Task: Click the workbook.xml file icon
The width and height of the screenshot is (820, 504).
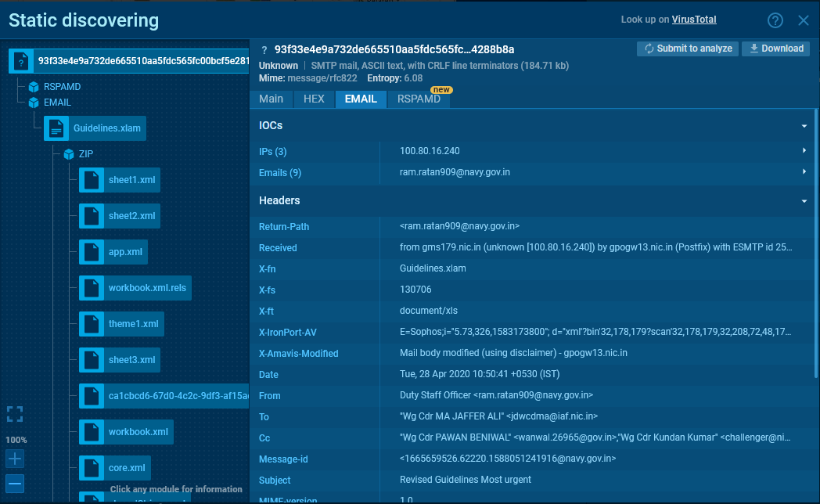Action: point(92,432)
